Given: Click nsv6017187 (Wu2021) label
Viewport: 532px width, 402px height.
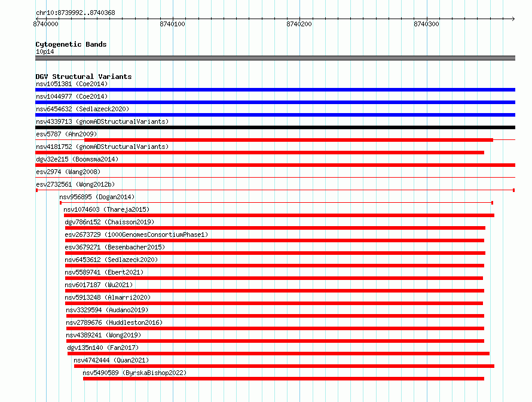Looking at the screenshot, I should [99, 285].
